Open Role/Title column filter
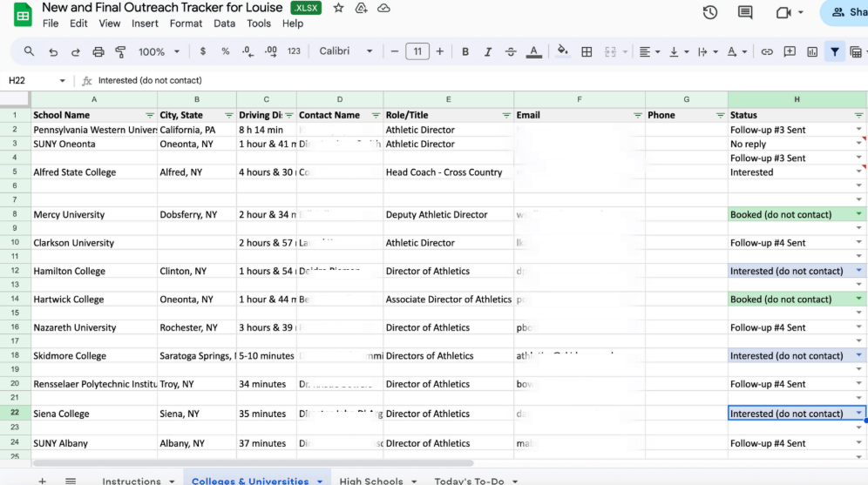This screenshot has height=485, width=868. pyautogui.click(x=506, y=115)
